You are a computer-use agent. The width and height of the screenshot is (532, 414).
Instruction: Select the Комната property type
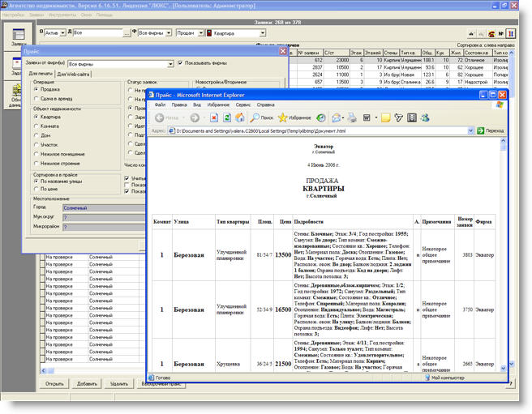click(37, 126)
